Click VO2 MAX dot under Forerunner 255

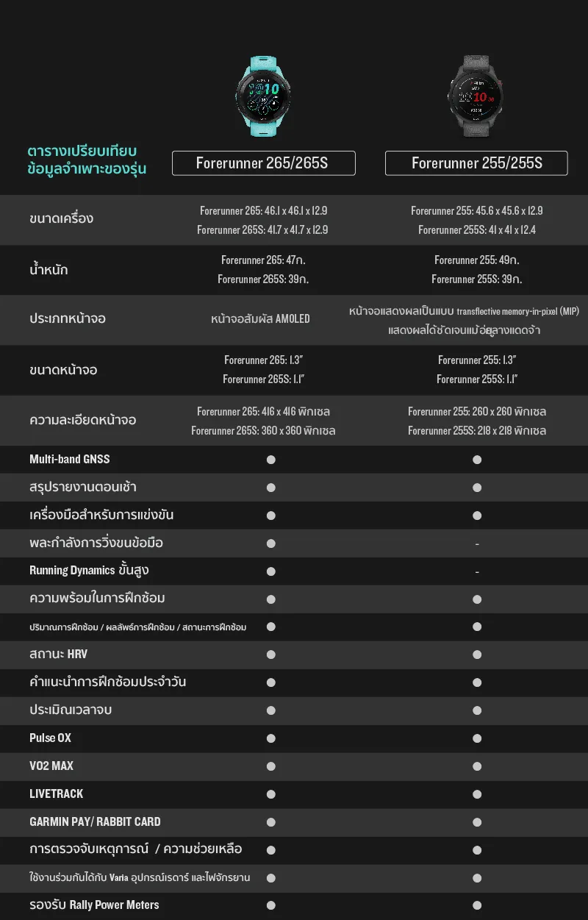point(477,766)
